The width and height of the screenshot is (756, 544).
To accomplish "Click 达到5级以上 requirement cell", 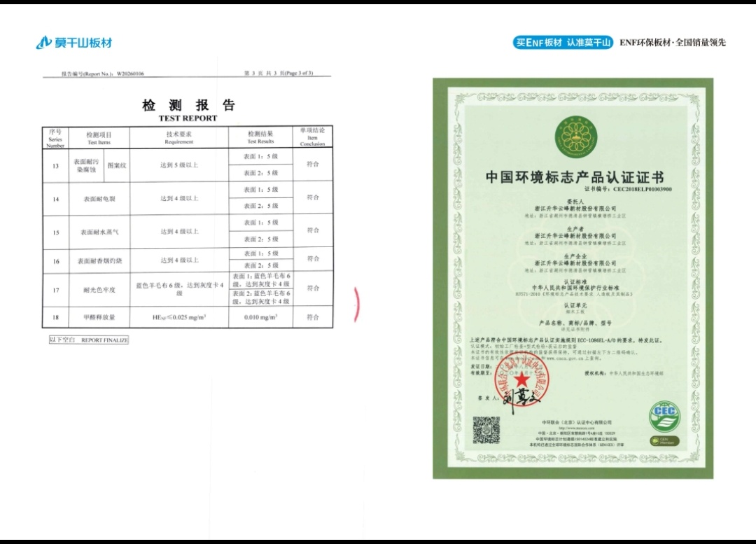I will [179, 165].
